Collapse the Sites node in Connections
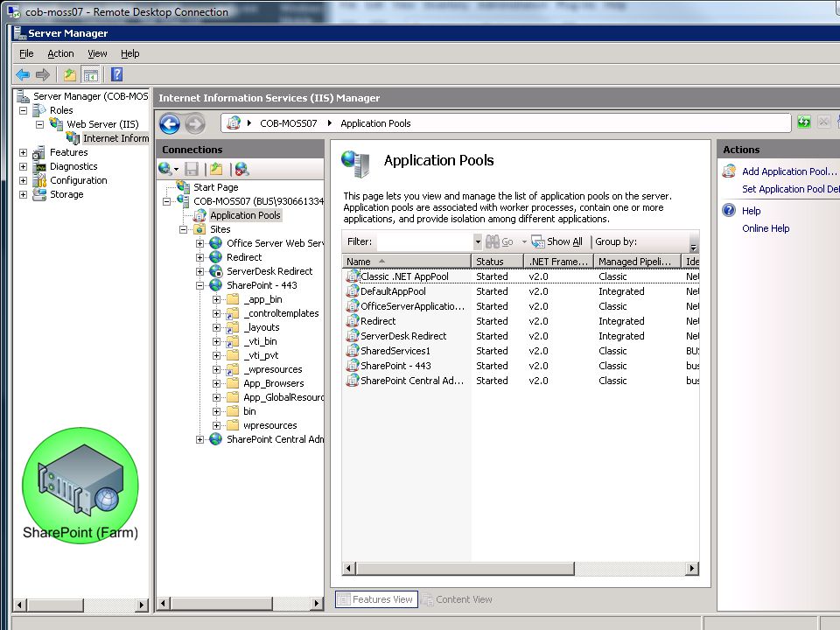This screenshot has height=630, width=840. (x=183, y=229)
